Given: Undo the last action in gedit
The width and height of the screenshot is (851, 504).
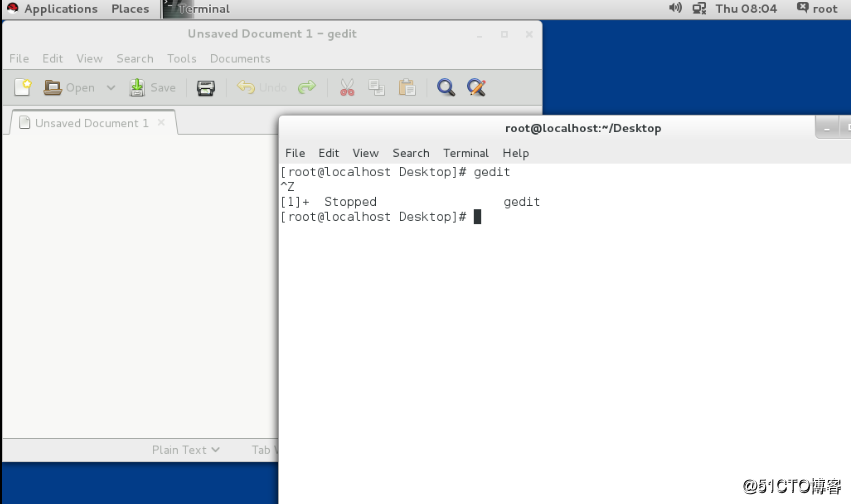Looking at the screenshot, I should click(262, 87).
